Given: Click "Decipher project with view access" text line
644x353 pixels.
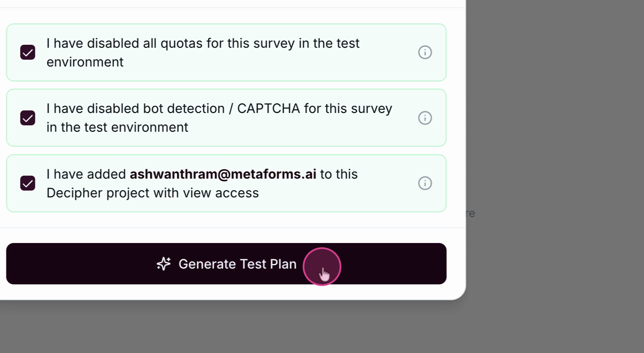Looking at the screenshot, I should (152, 193).
